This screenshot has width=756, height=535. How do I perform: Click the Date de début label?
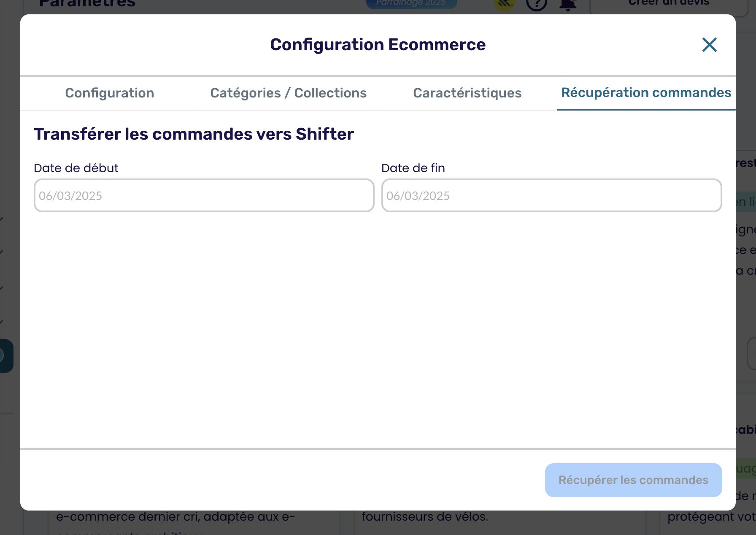pos(76,168)
